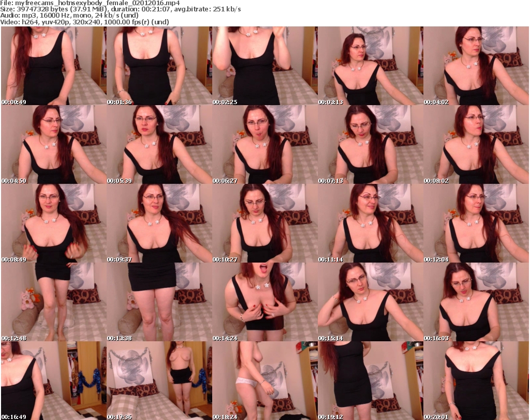Pick the thumbnail marked 00:04:02
The image size is (530, 420).
coord(476,66)
